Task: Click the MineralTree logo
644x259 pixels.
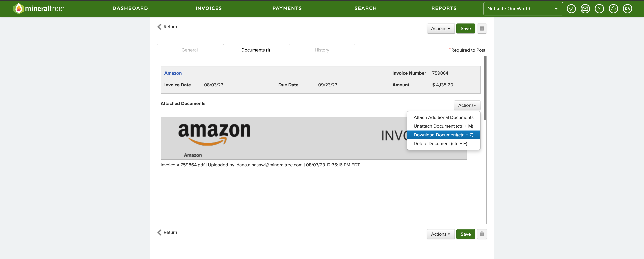Action: click(39, 9)
